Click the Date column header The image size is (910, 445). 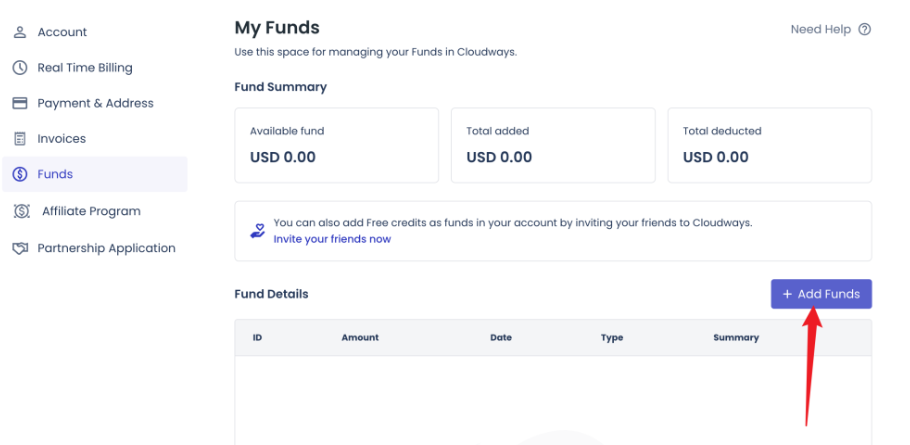point(501,338)
